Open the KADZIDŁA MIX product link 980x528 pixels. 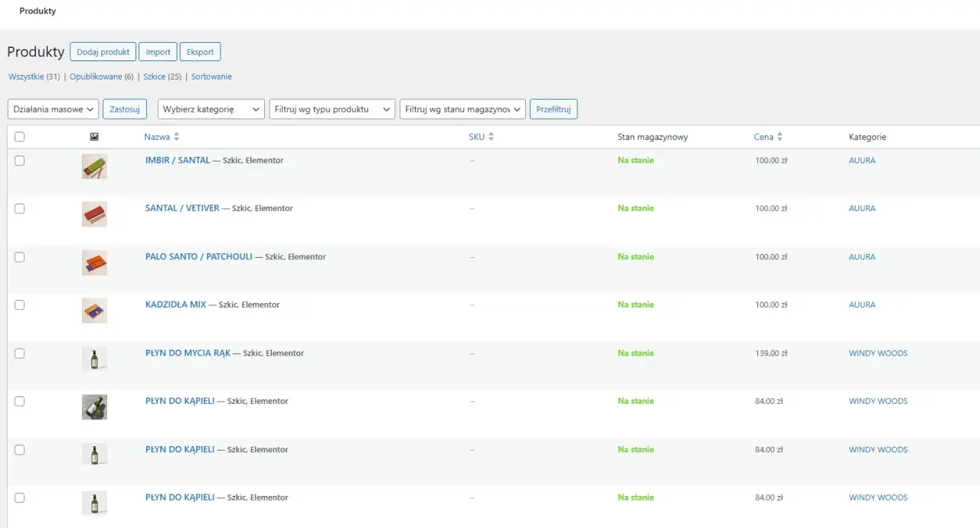[x=176, y=305]
